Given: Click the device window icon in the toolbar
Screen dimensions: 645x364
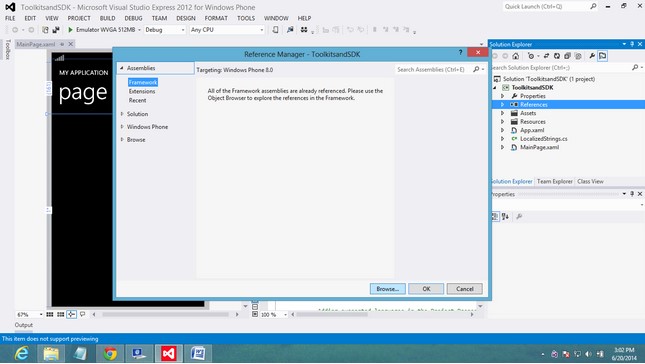Looking at the screenshot, I should coord(276,30).
